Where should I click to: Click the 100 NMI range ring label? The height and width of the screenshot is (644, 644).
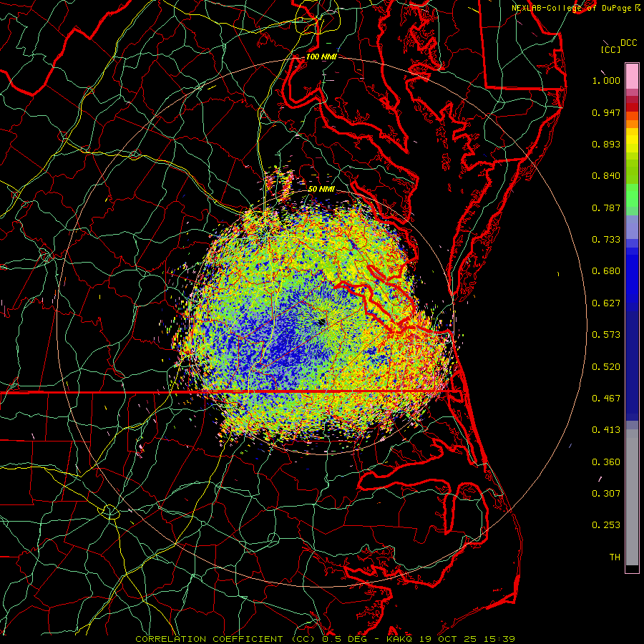click(x=321, y=57)
